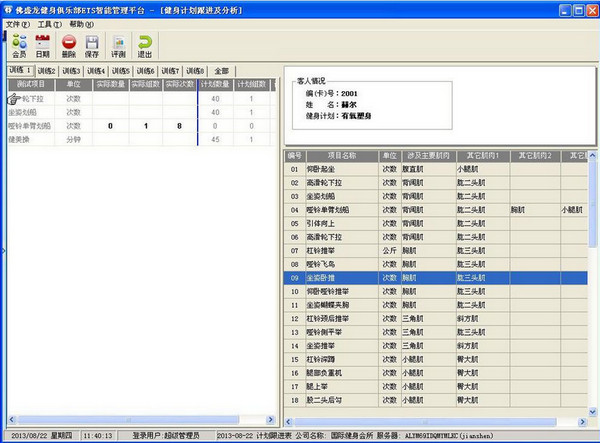Click left grid horizontal scrollbar right arrow
600x443 pixels.
[x=270, y=420]
